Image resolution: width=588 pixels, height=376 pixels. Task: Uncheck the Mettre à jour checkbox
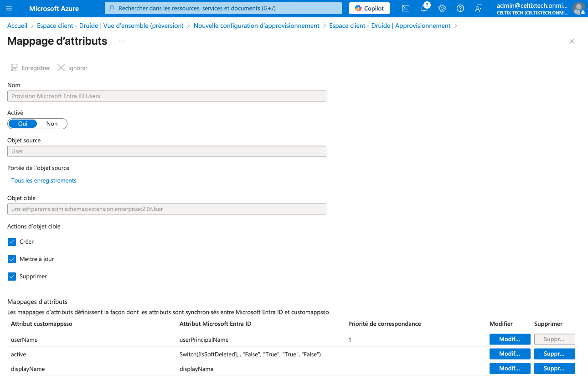[x=12, y=259]
